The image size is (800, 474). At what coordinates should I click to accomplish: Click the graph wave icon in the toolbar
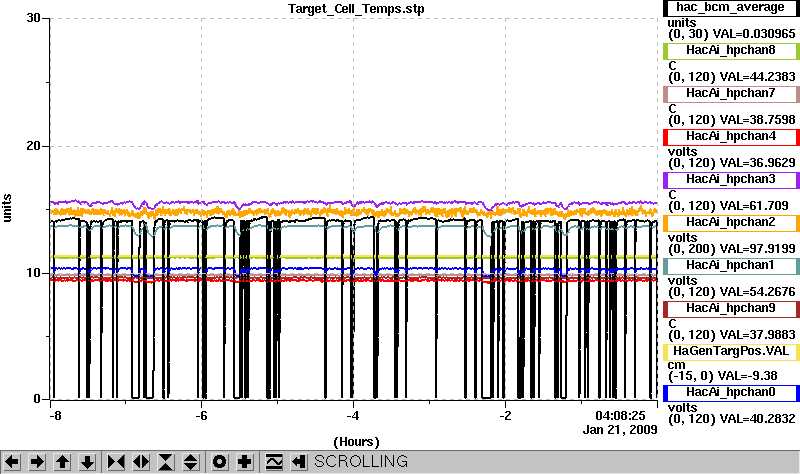pos(273,462)
